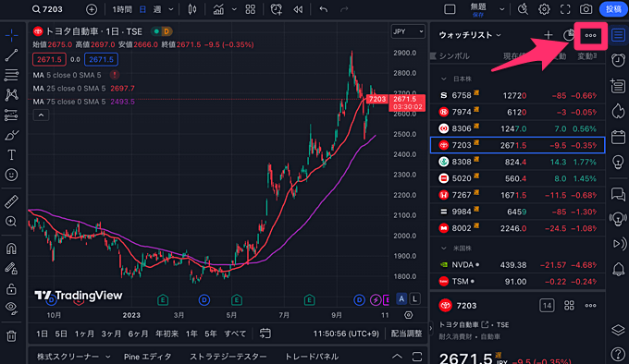The height and width of the screenshot is (364, 629).
Task: Collapse the 米国株 watchlist section
Action: point(443,249)
